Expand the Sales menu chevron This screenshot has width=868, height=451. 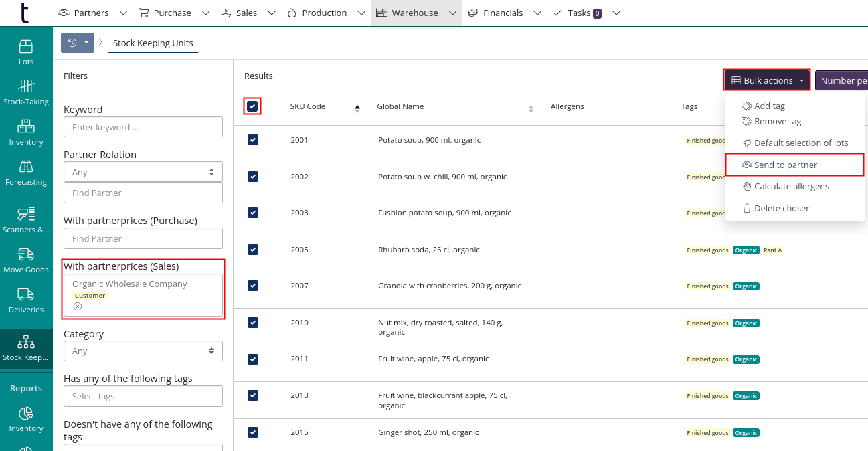pos(270,13)
